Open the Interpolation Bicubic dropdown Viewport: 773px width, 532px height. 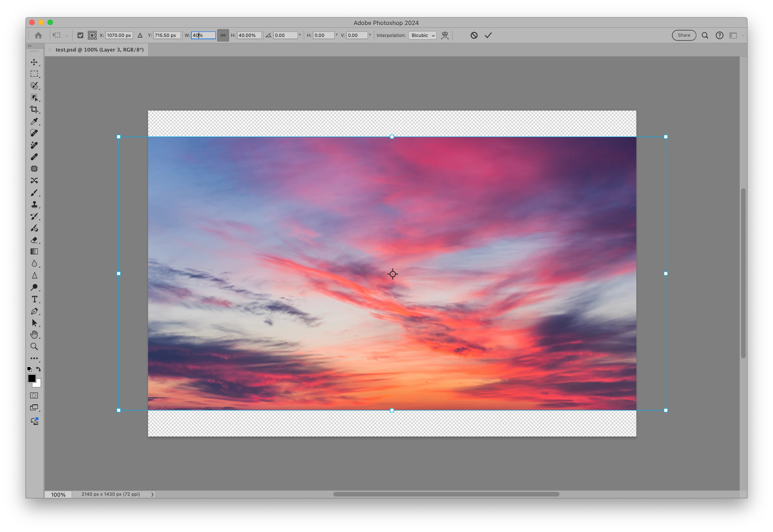[x=422, y=35]
